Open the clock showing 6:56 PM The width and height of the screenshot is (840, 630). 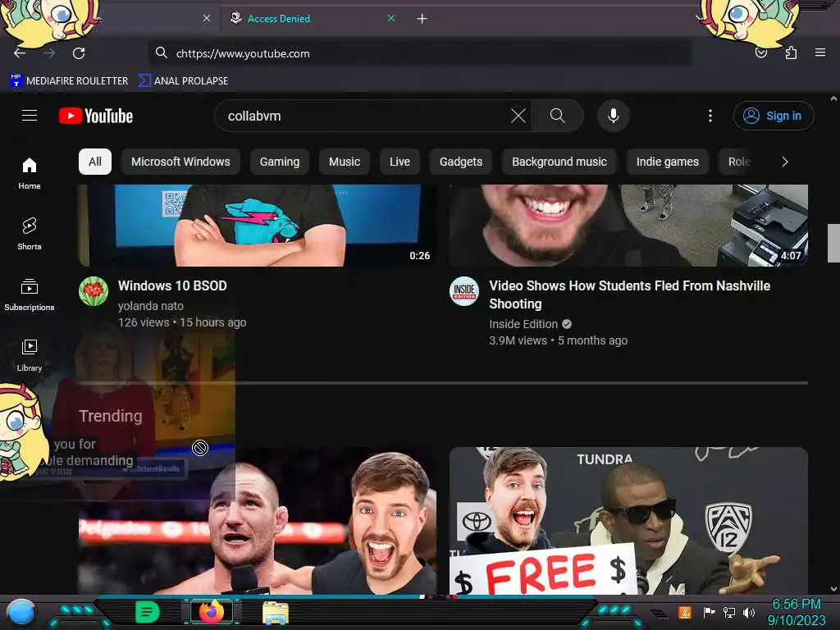point(797,612)
